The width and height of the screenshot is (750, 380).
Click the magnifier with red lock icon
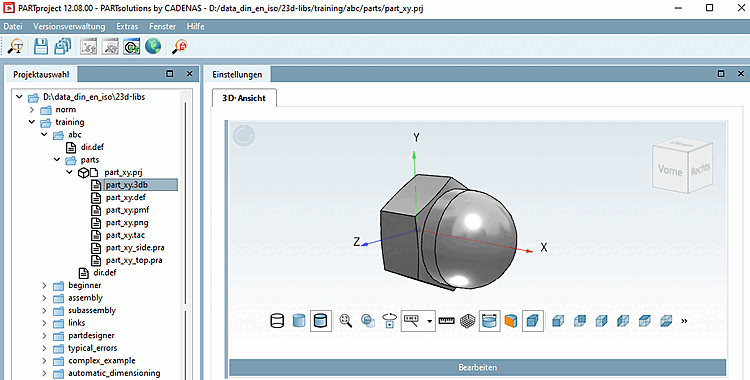click(x=180, y=46)
